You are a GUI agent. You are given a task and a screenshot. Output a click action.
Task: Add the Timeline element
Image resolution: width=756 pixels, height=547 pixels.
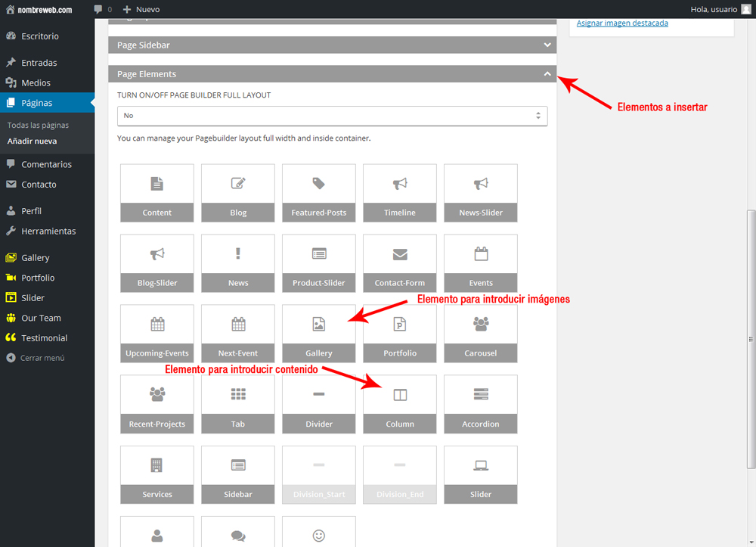[399, 193]
